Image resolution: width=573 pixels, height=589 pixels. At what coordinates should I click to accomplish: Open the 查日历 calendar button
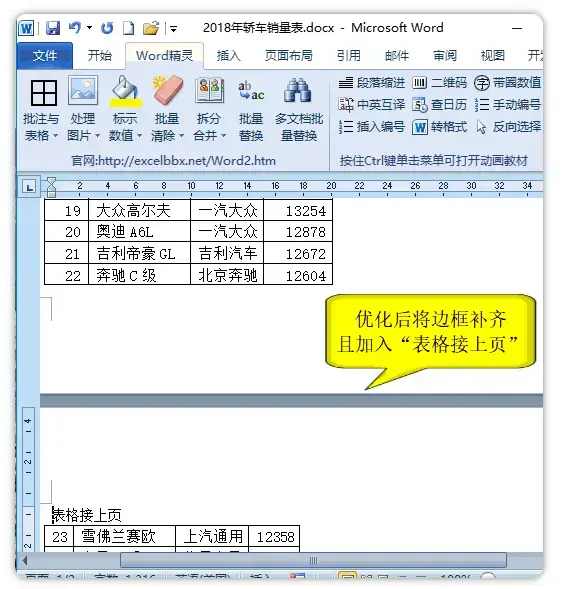440,105
